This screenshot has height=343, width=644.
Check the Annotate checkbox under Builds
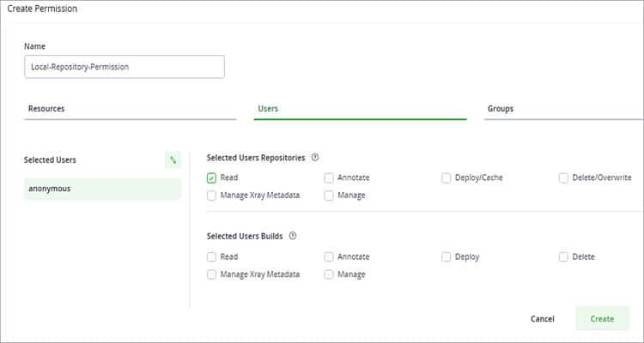coord(329,257)
